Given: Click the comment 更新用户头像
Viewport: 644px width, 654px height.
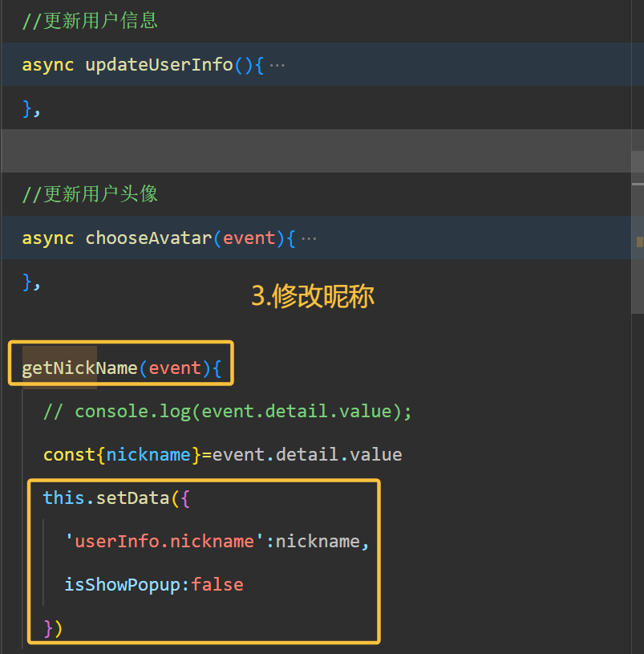Looking at the screenshot, I should click(x=100, y=194).
